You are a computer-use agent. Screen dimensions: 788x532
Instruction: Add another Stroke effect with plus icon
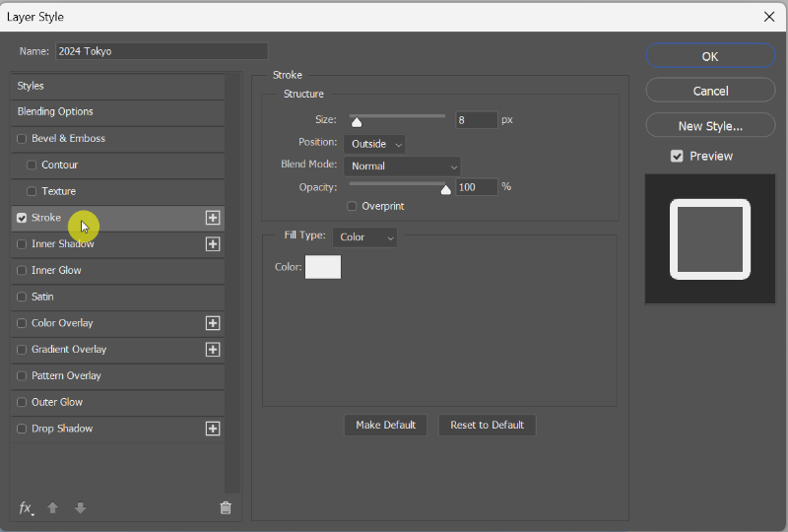pyautogui.click(x=213, y=218)
